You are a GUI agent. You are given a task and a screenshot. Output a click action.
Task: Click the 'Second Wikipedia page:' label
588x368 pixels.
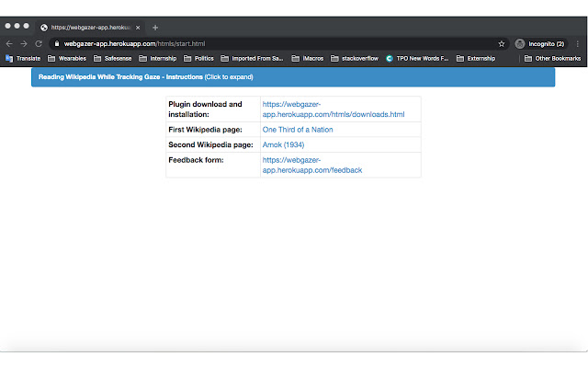pyautogui.click(x=210, y=145)
